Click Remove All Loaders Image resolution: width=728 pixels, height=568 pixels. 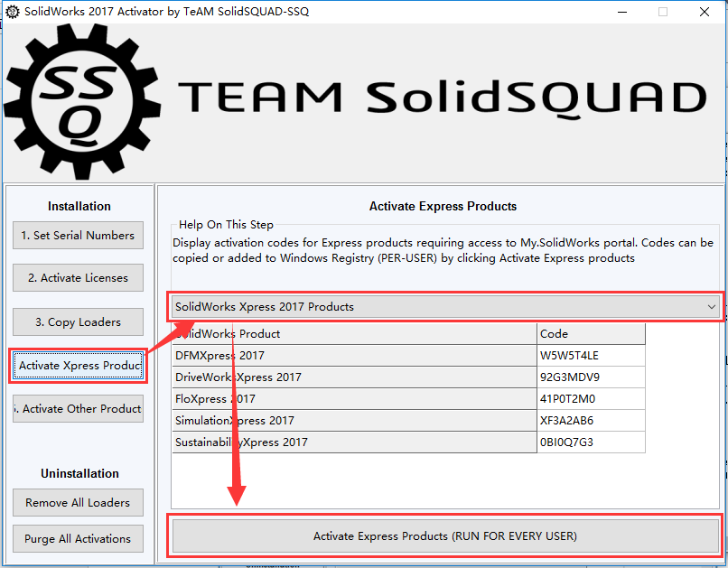(78, 503)
